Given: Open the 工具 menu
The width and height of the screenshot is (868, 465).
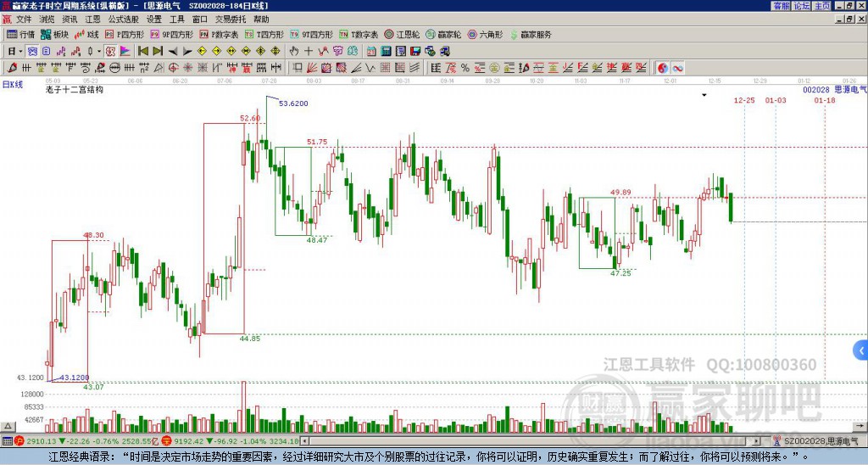Looking at the screenshot, I should coord(176,20).
